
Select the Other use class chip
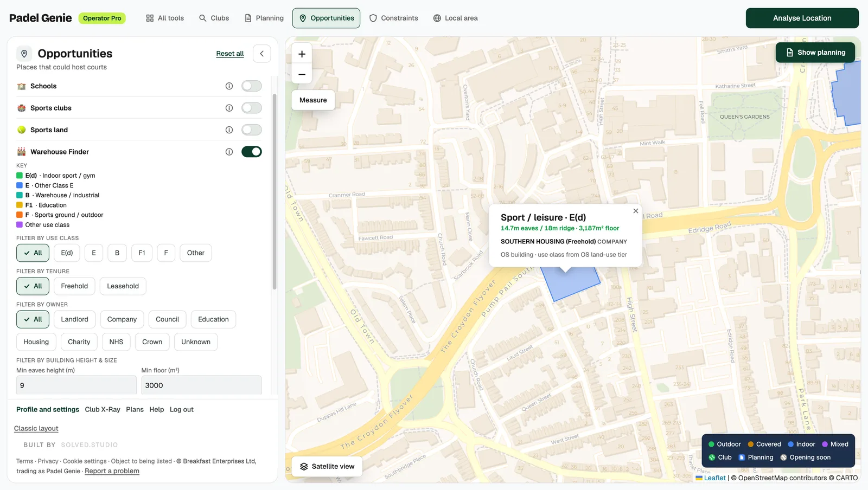click(196, 253)
